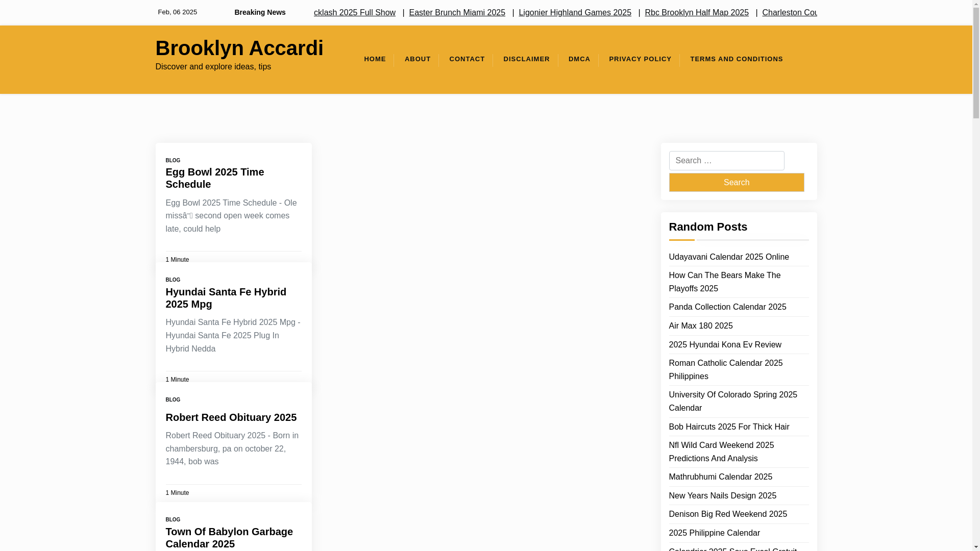Open the ABOUT page
The width and height of the screenshot is (980, 551).
(x=418, y=59)
